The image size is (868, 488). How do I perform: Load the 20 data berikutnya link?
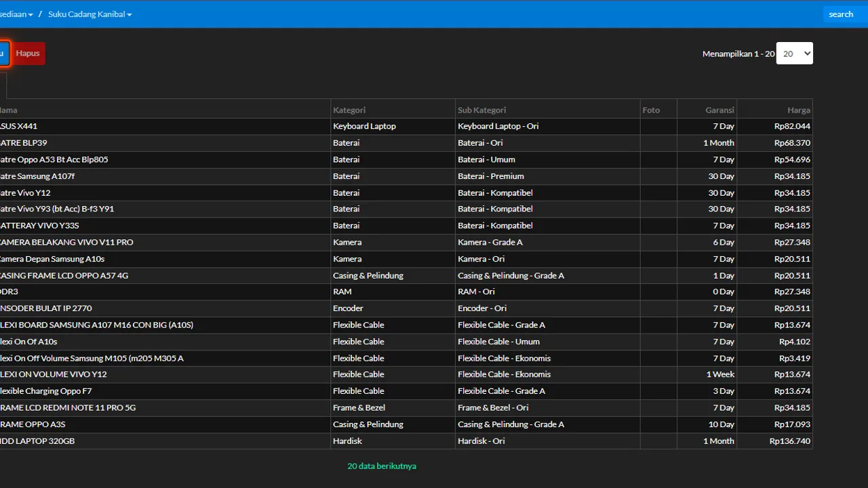[382, 466]
